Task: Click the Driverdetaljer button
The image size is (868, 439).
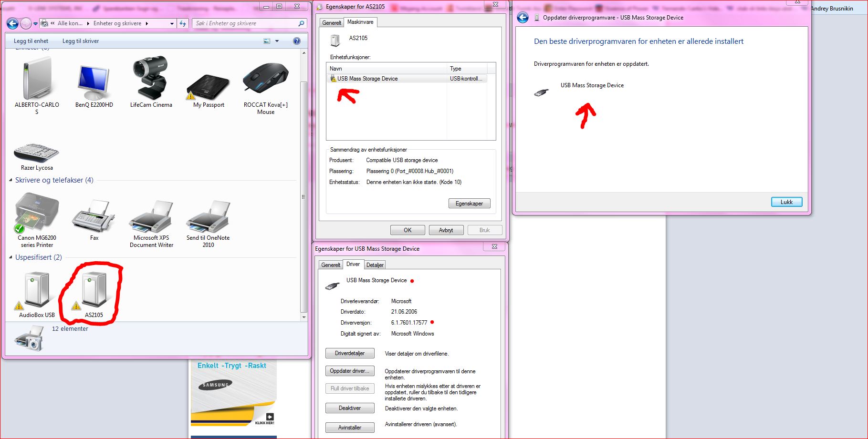Action: coord(350,353)
